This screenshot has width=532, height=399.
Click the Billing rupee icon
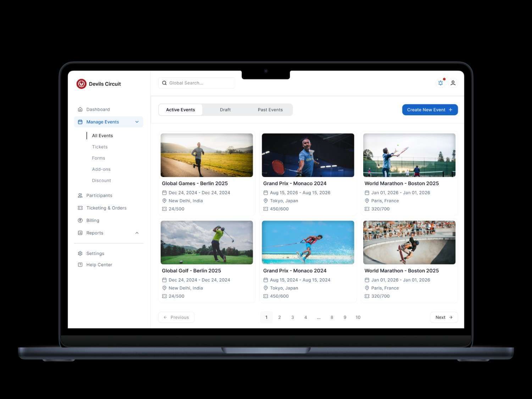pos(79,220)
